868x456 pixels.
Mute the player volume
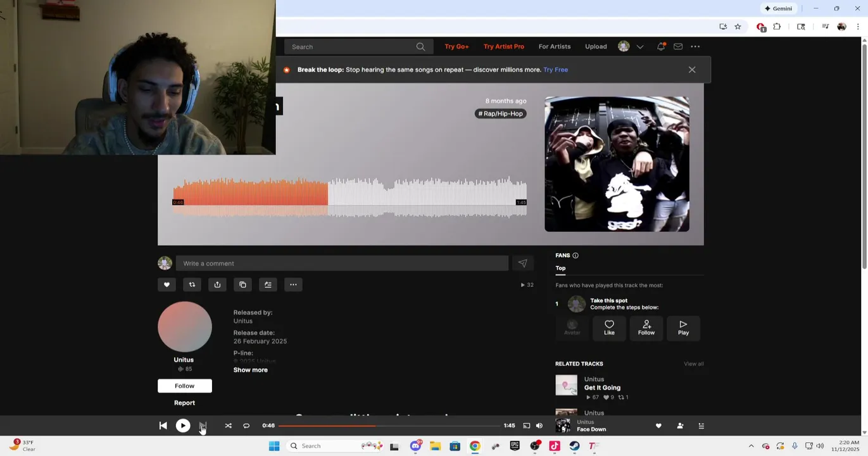click(x=539, y=426)
